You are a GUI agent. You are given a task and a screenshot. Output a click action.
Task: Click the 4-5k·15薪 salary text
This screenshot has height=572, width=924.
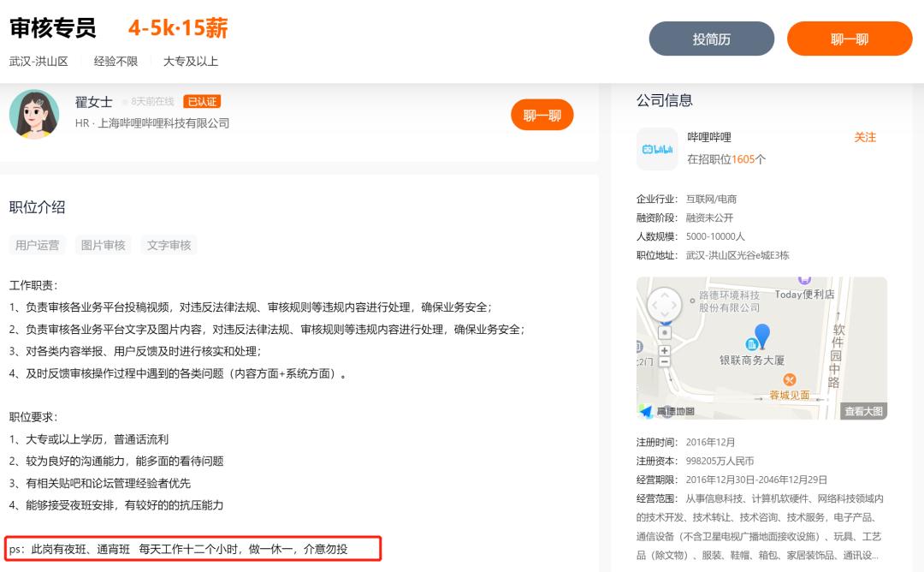(x=178, y=27)
